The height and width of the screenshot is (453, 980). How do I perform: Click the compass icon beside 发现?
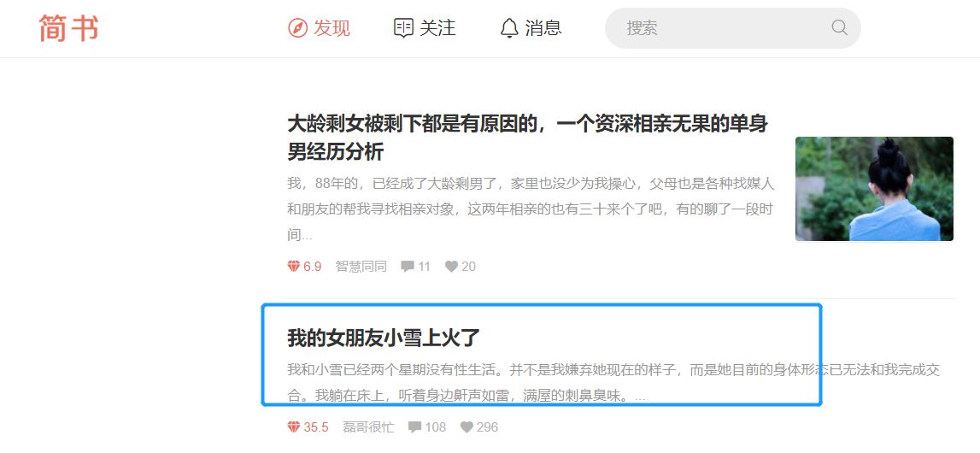(297, 27)
